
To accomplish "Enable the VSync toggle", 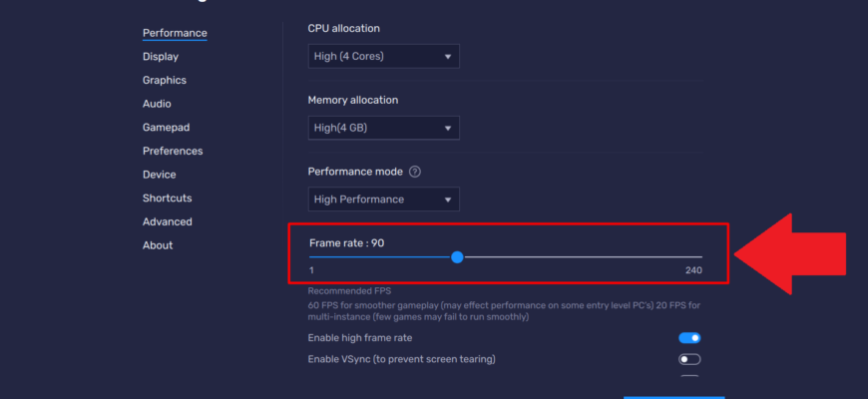I will 689,360.
